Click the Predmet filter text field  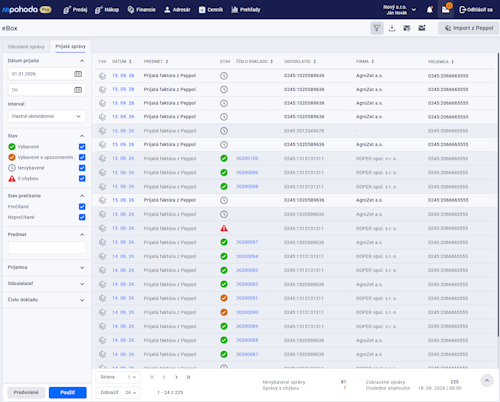[x=47, y=248]
